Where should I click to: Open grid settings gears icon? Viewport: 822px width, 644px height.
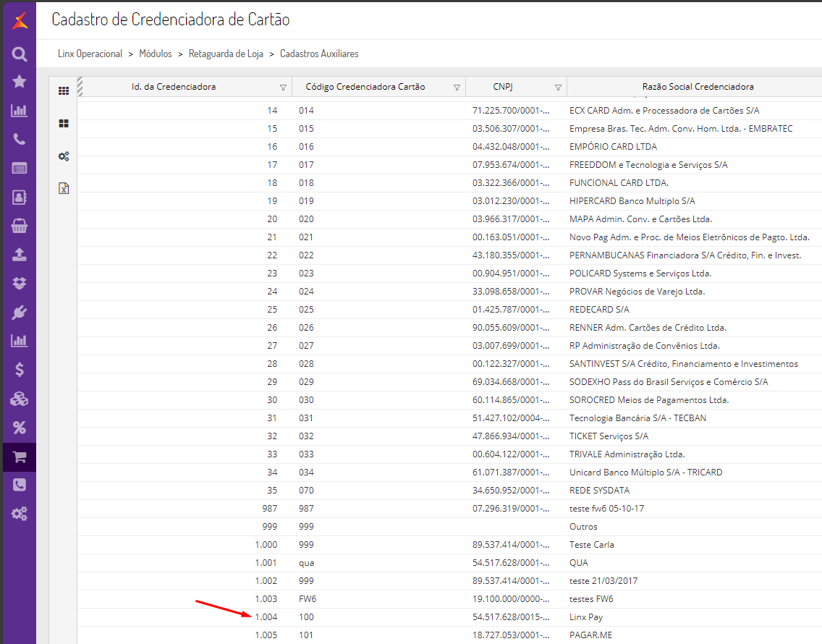coord(64,156)
